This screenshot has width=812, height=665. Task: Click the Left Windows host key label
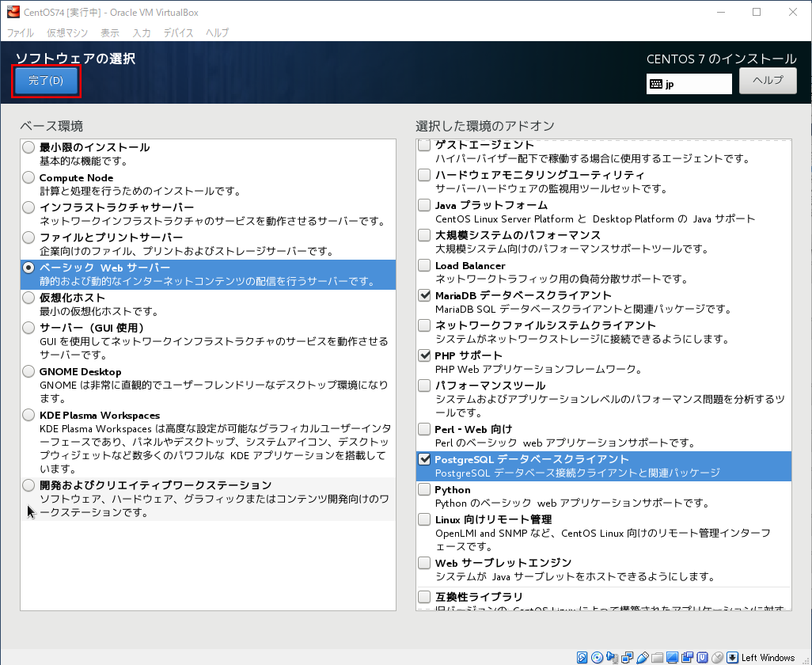click(768, 658)
